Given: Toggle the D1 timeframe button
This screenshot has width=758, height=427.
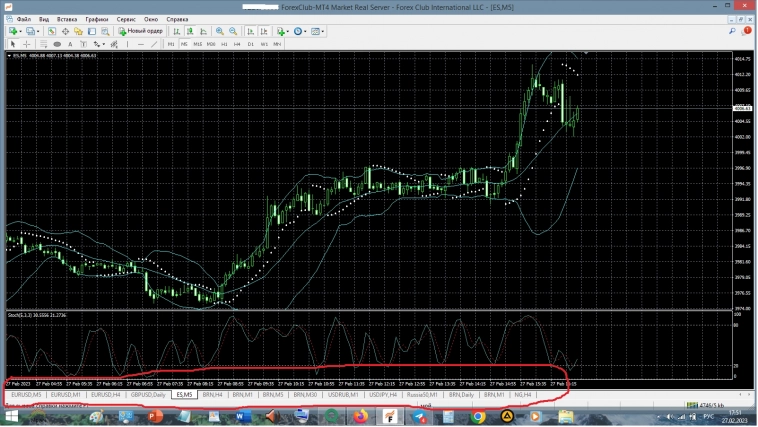Looking at the screenshot, I should 250,45.
